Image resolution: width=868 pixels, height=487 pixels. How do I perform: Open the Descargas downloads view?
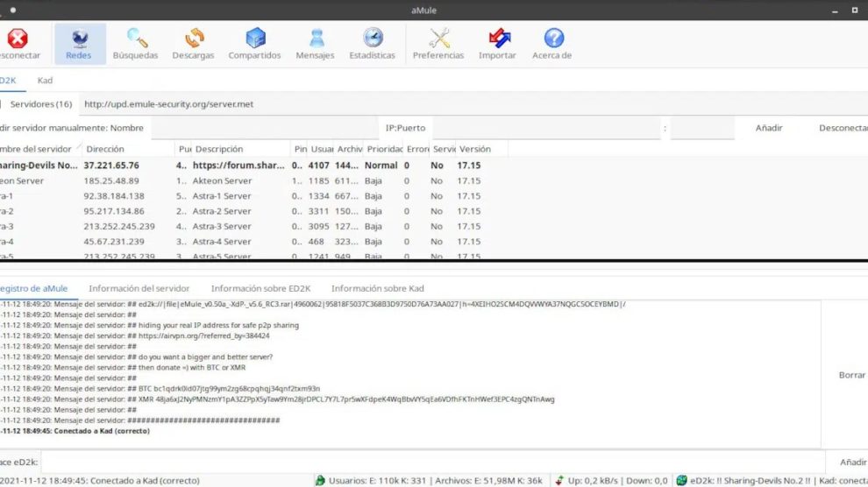coord(193,43)
